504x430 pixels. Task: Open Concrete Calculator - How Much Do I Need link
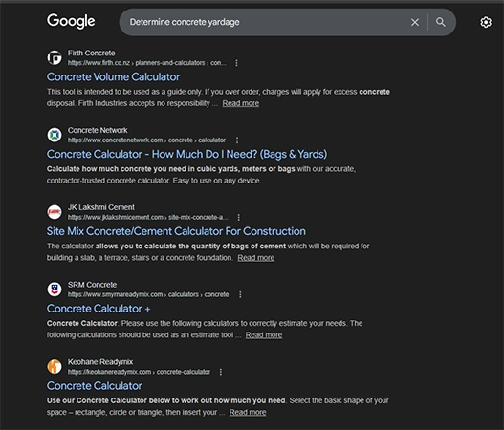tap(186, 154)
